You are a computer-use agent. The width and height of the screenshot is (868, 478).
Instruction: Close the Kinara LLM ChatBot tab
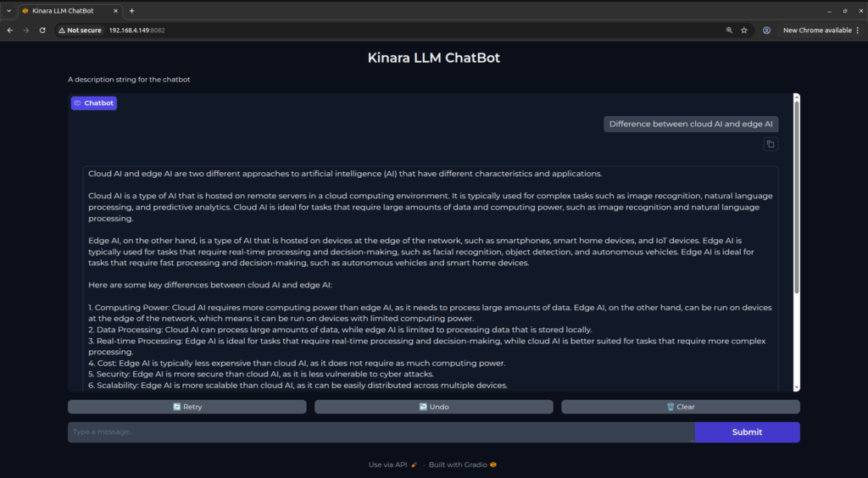[117, 10]
